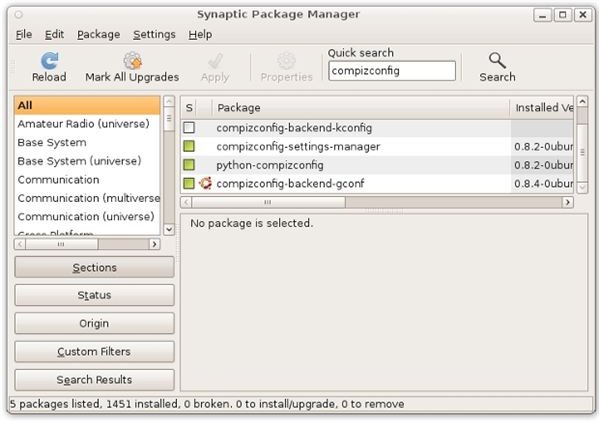Open the File menu
Image resolution: width=600 pixels, height=424 pixels.
(x=24, y=34)
